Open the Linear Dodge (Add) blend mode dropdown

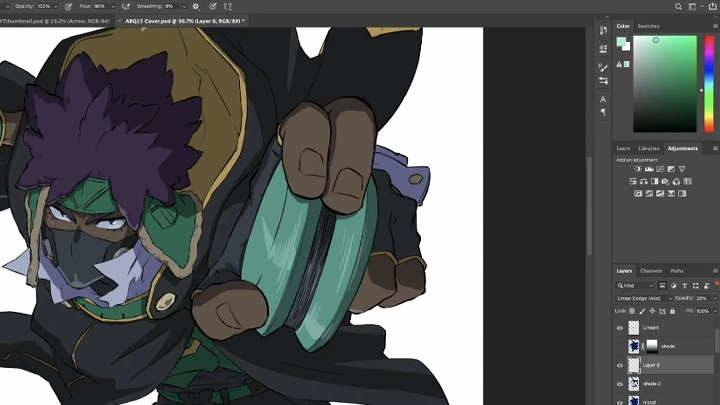pos(644,298)
